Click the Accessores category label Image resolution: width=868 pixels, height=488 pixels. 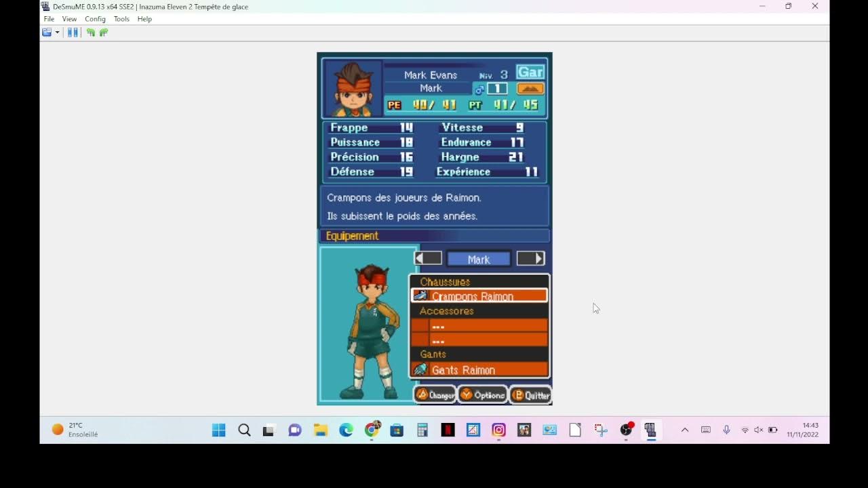point(446,310)
